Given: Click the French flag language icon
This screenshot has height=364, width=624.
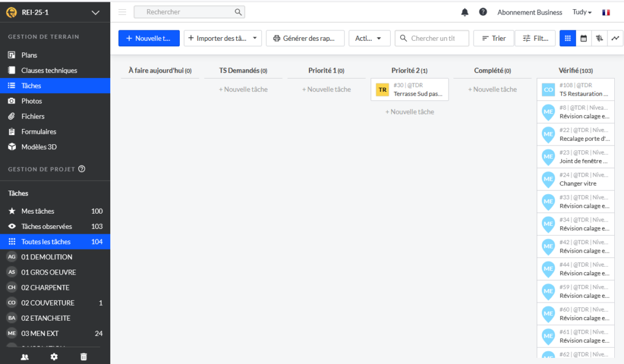Looking at the screenshot, I should point(606,12).
